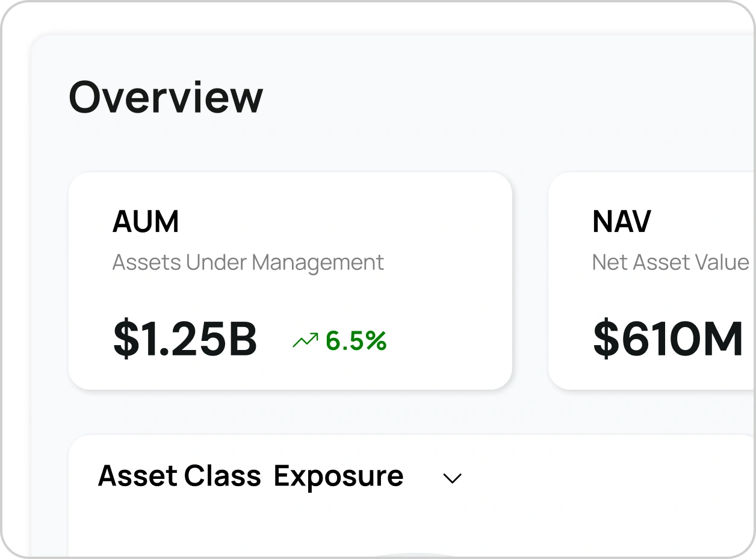
Task: Click the Assets Under Management subtitle
Action: [249, 262]
